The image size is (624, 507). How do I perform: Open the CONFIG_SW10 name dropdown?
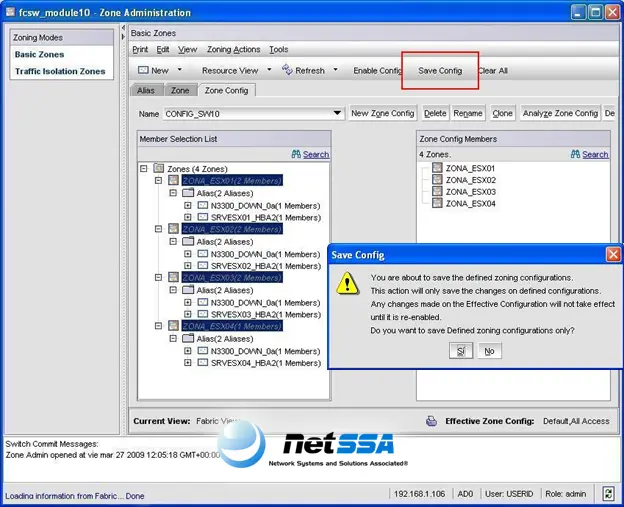pos(337,113)
